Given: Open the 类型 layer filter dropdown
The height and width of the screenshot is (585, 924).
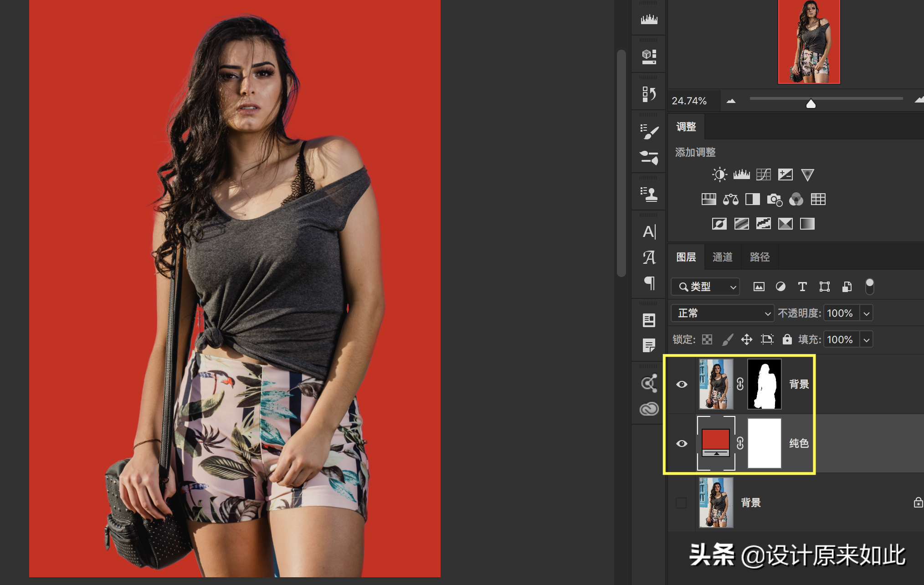Looking at the screenshot, I should click(x=705, y=287).
